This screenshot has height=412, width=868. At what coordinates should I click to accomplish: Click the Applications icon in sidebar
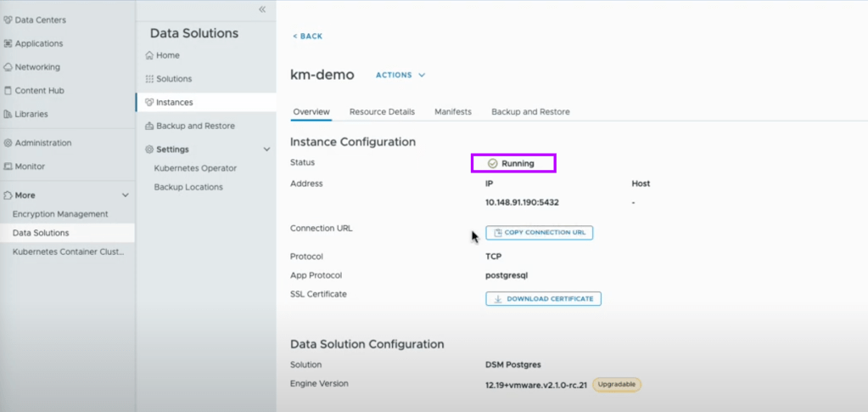(x=8, y=43)
